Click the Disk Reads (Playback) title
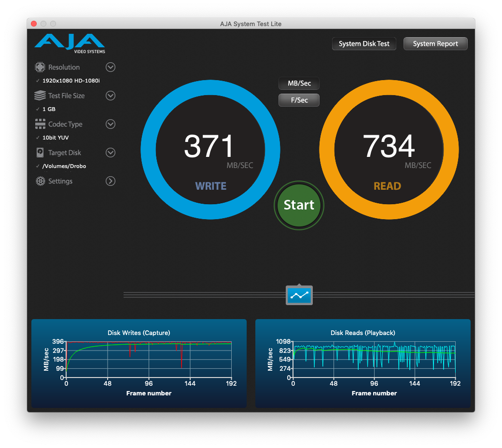The width and height of the screenshot is (502, 448). (363, 333)
